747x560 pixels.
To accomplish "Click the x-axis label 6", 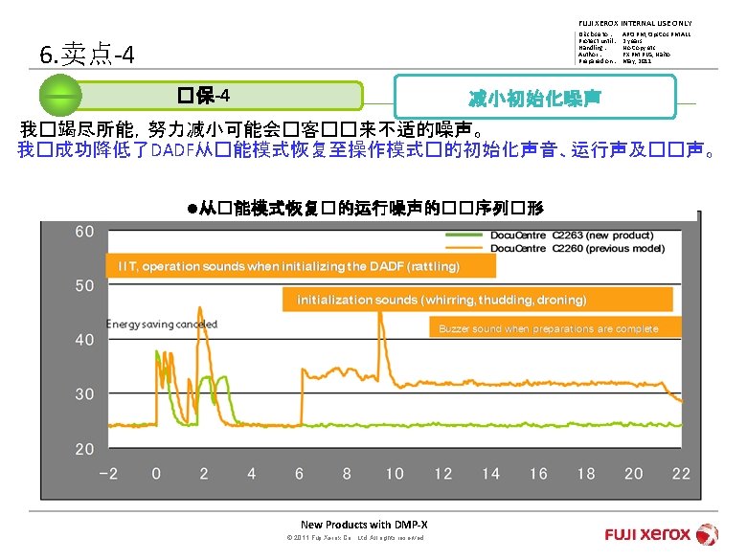I will pos(299,474).
